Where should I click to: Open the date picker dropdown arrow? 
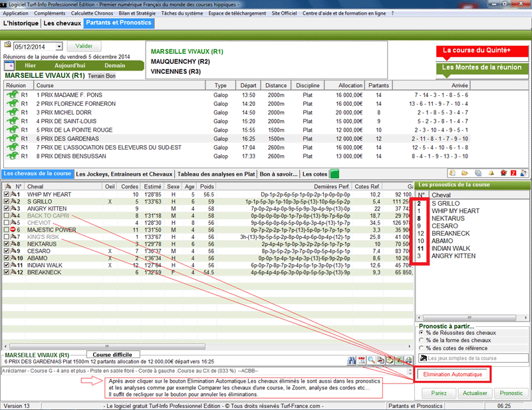tap(59, 47)
